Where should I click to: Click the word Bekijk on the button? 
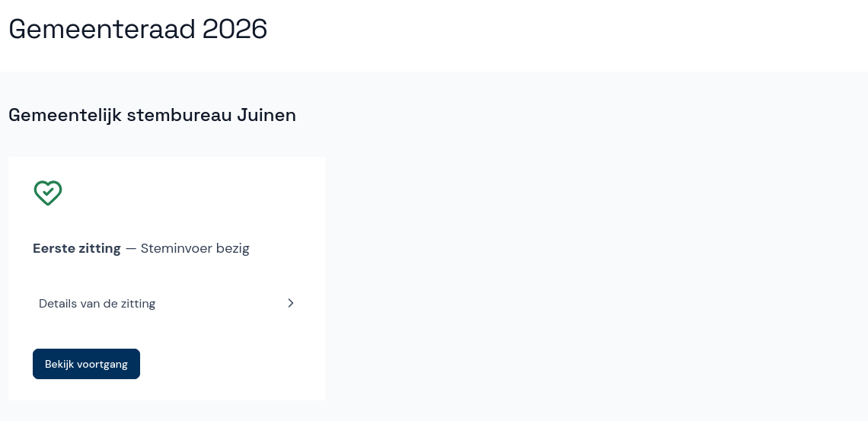click(59, 364)
